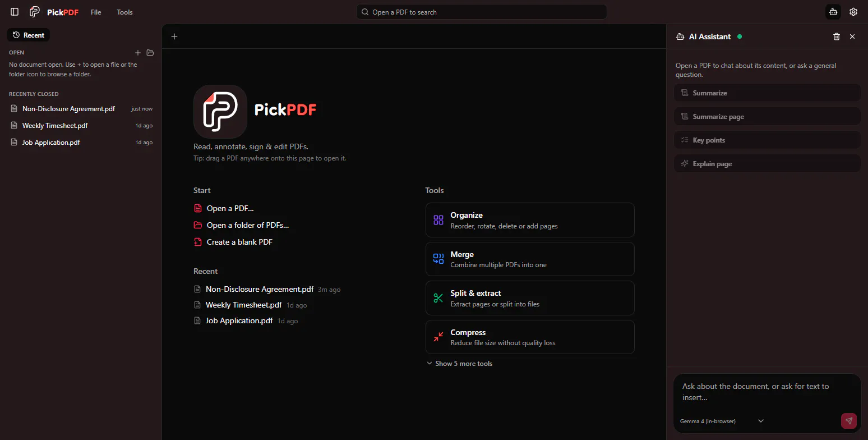Screen dimensions: 868x440
Task: Click the Summarize page suggestion
Action: click(767, 117)
